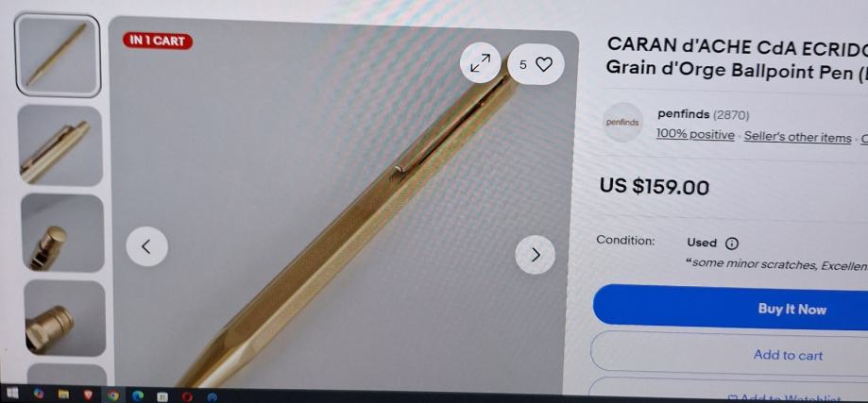Image resolution: width=868 pixels, height=403 pixels.
Task: Go back to the previous product image
Action: [146, 246]
